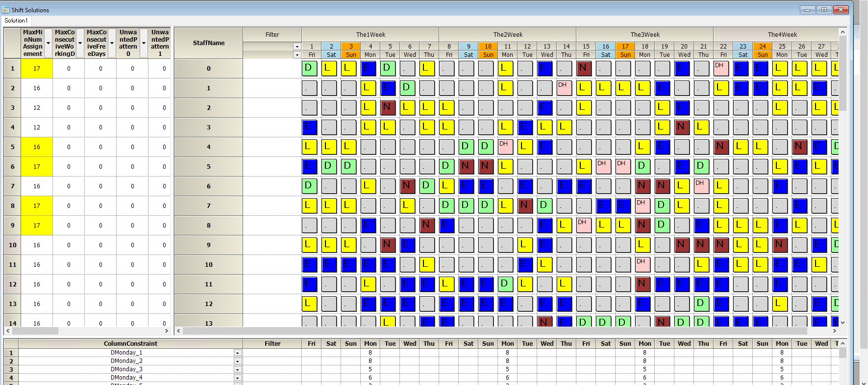Open the UnwantedPattern 0 column filter arrow

click(x=144, y=43)
